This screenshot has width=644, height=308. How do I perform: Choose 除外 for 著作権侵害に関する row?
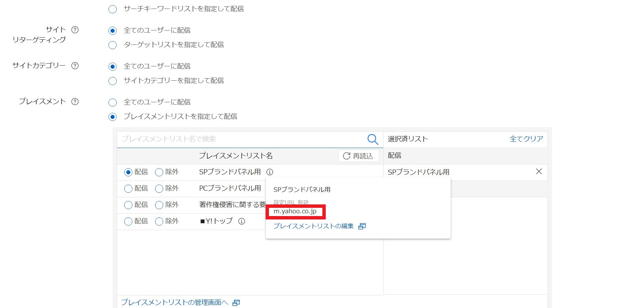[159, 205]
